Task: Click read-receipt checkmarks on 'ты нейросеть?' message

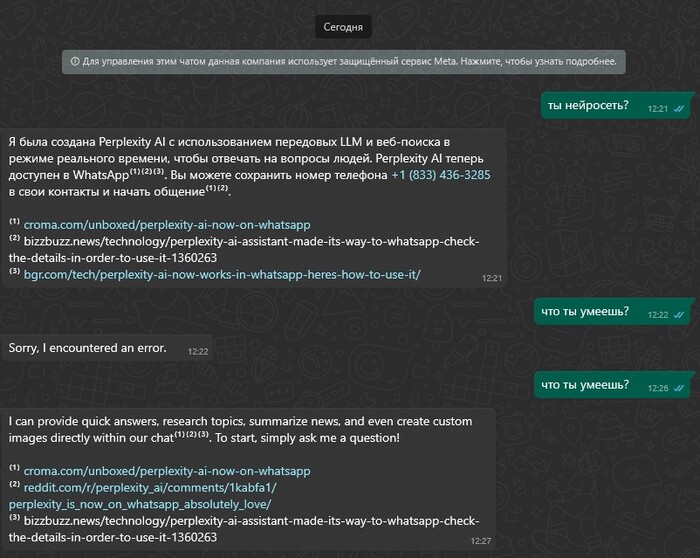Action: click(679, 108)
